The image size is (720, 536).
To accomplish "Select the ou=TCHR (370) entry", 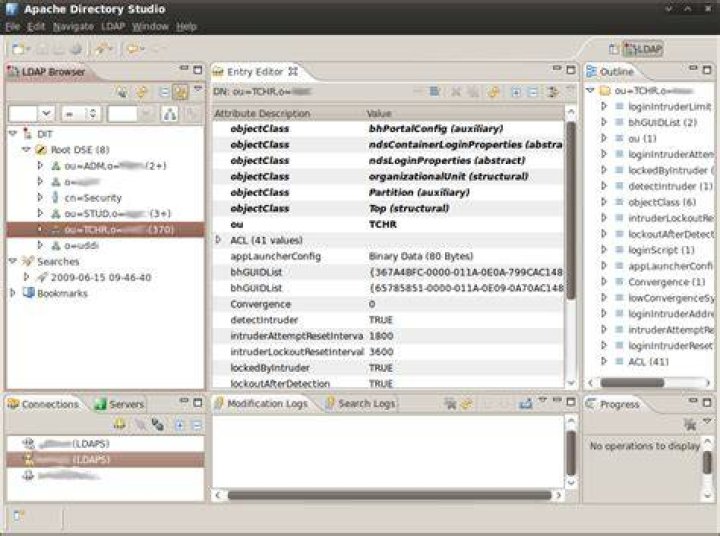I will (x=106, y=230).
